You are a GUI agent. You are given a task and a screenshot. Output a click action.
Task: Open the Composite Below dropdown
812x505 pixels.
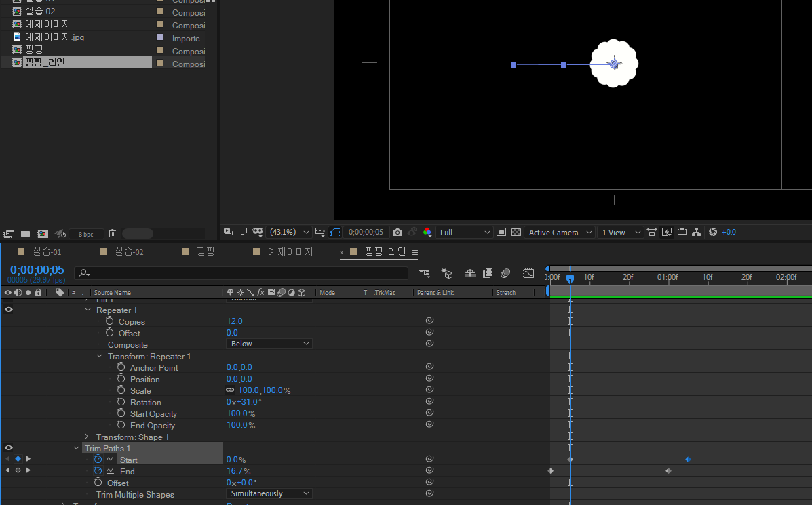269,344
